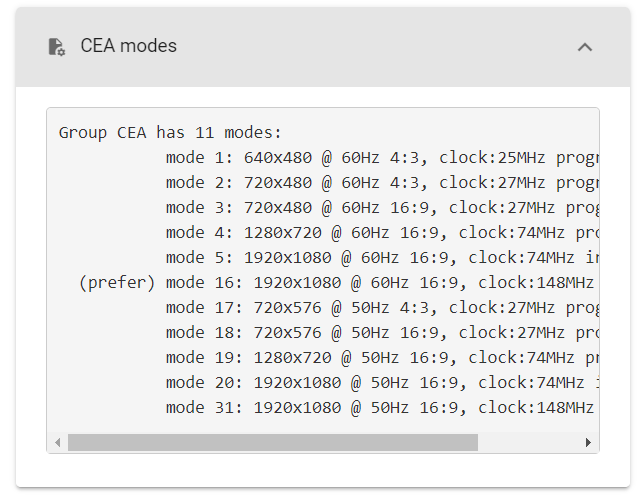638x497 pixels.
Task: Click the mode 5 1920x1080 60Hz line
Action: 382,258
